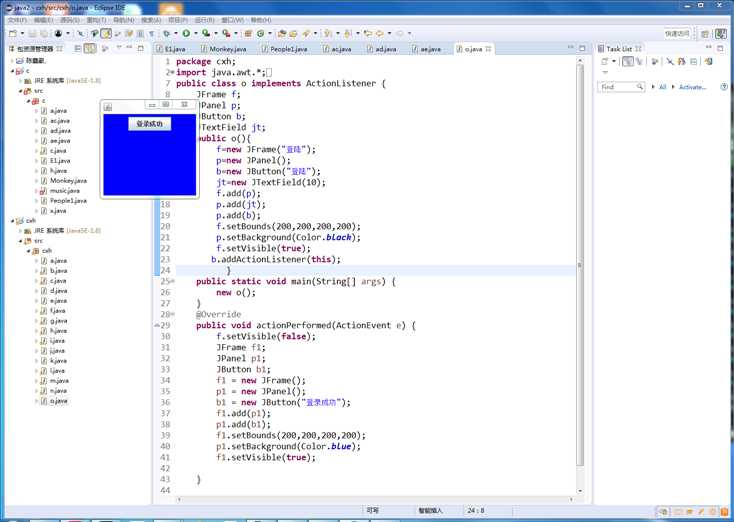734x522 pixels.
Task: Maximize the editor area icon
Action: [x=582, y=48]
